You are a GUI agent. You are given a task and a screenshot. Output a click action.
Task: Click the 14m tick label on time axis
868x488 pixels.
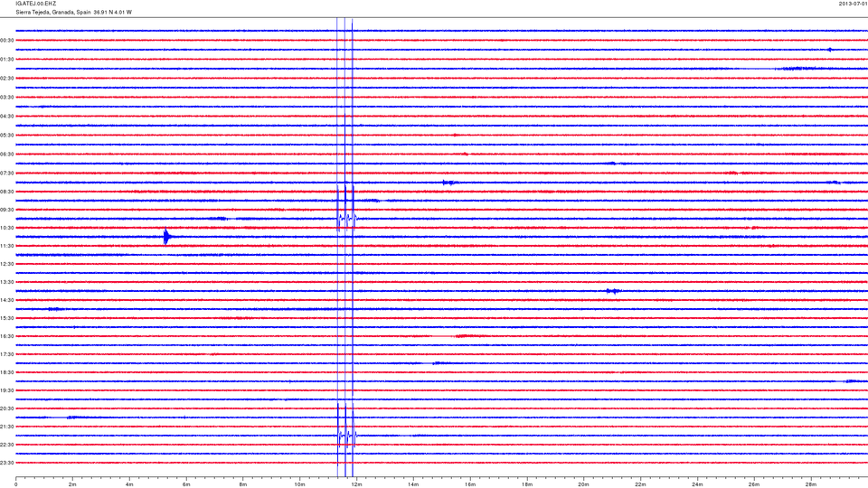(413, 484)
